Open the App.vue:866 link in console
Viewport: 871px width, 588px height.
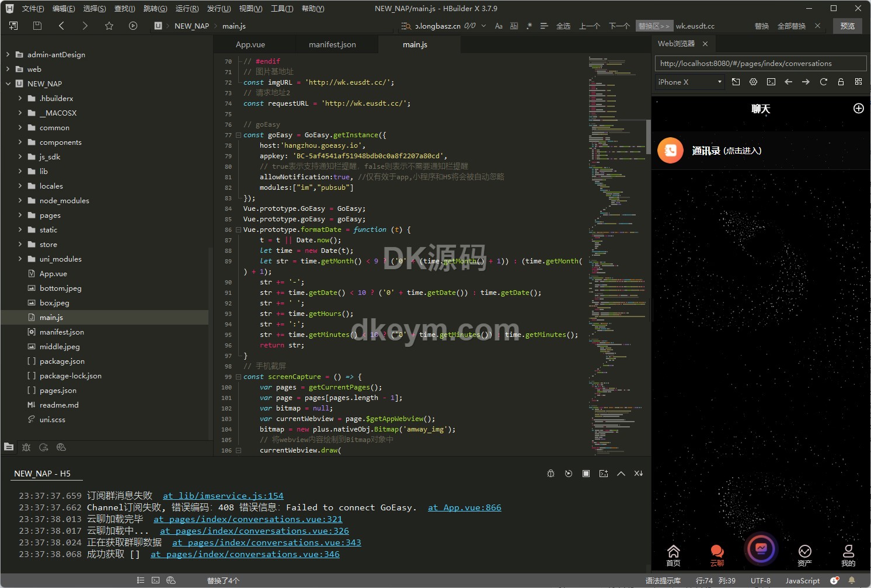464,507
